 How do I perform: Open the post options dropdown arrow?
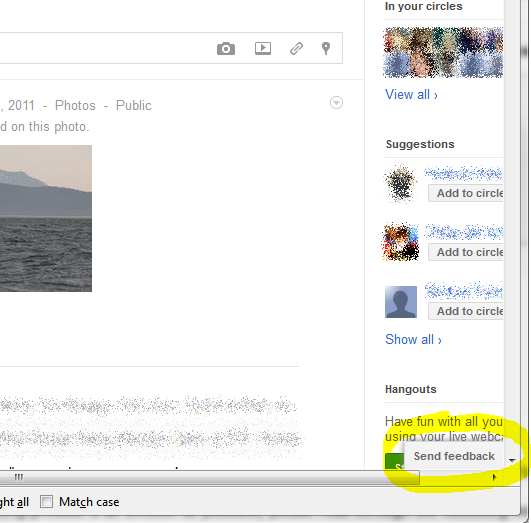click(336, 102)
